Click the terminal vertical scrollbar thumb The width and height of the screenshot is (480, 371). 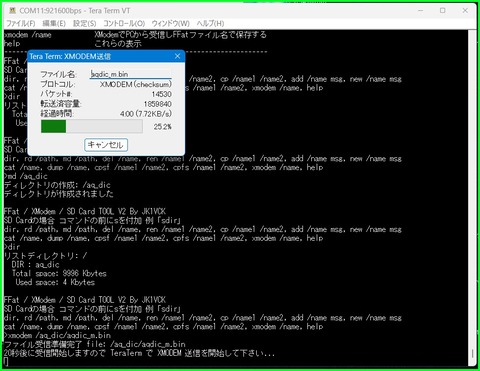point(472,353)
